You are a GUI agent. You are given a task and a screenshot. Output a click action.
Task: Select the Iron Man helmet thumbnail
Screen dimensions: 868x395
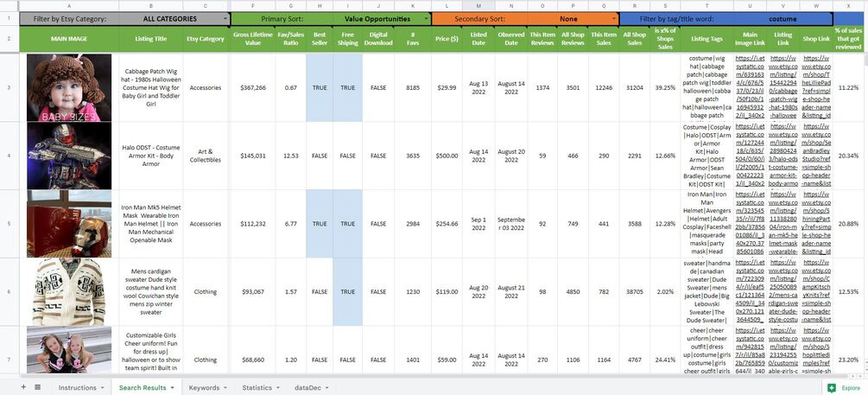(68, 224)
